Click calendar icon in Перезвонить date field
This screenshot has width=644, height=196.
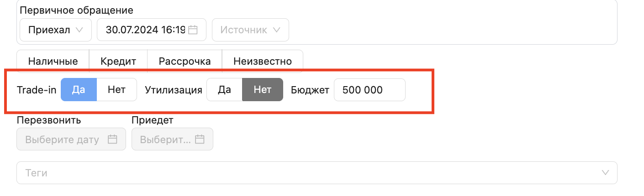pos(112,139)
